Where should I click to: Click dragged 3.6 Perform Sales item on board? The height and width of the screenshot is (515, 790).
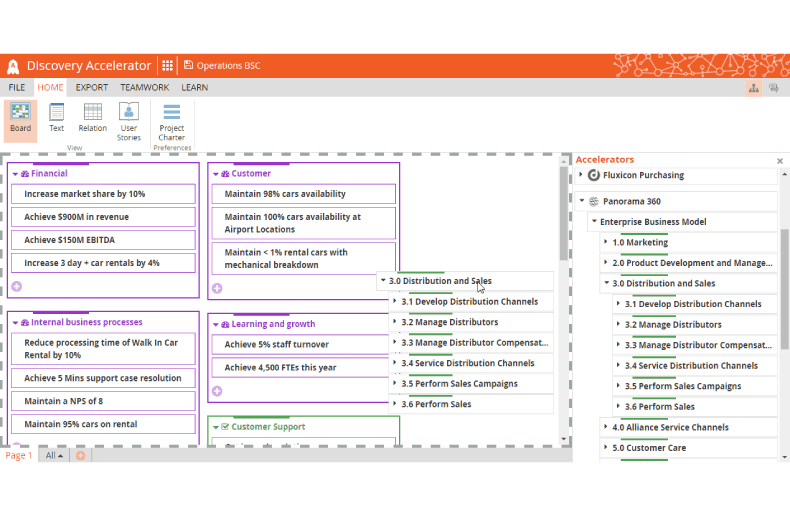click(x=471, y=404)
